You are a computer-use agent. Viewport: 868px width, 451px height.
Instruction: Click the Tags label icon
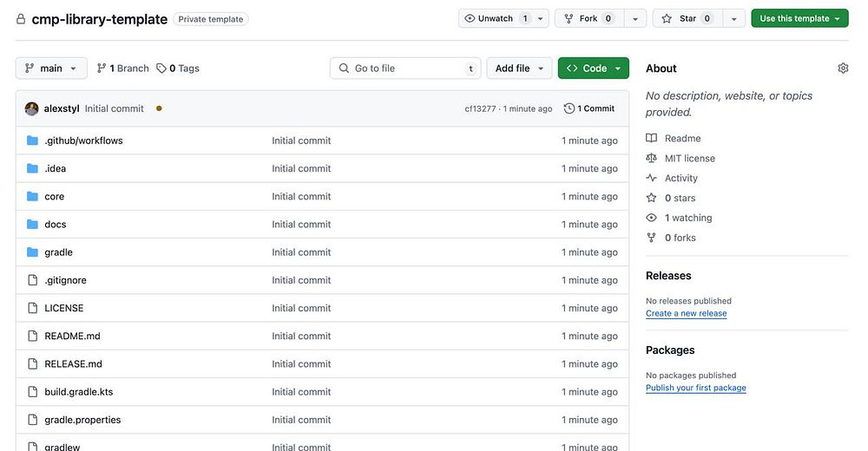[x=161, y=69]
